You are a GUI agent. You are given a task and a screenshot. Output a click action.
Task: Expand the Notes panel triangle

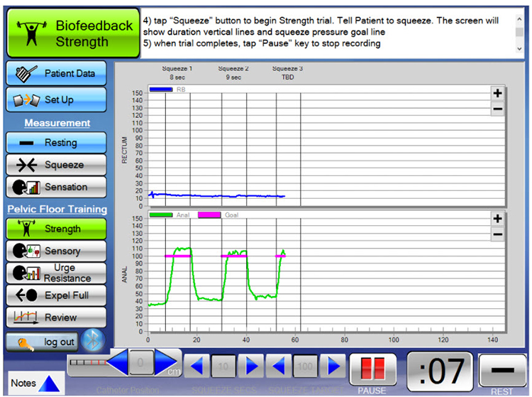[49, 384]
